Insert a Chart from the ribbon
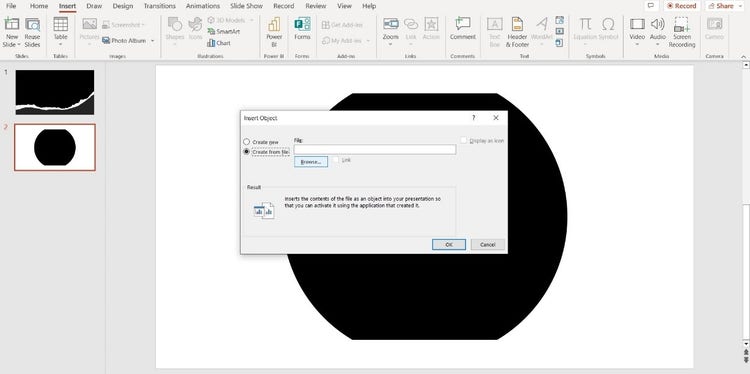 [x=219, y=43]
